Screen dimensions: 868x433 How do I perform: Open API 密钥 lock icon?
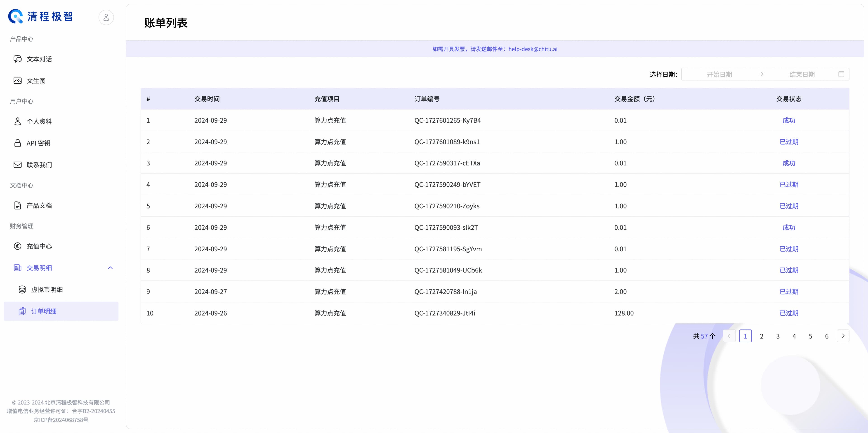coord(18,143)
